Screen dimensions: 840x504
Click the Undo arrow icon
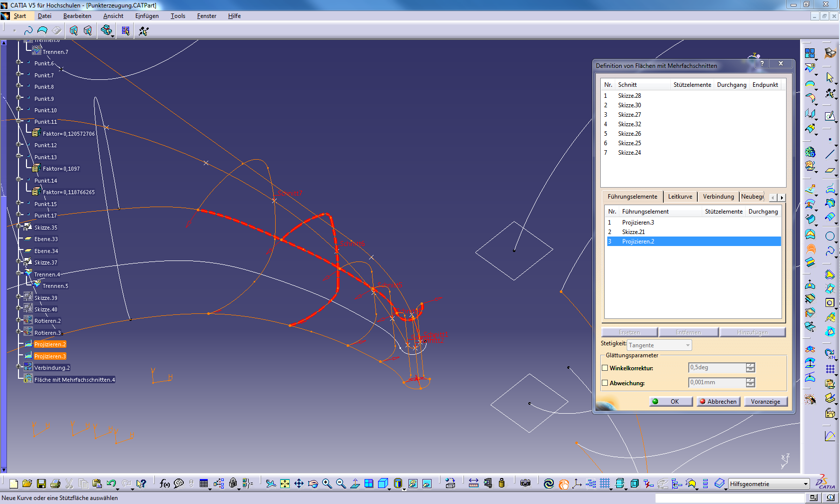pos(111,484)
